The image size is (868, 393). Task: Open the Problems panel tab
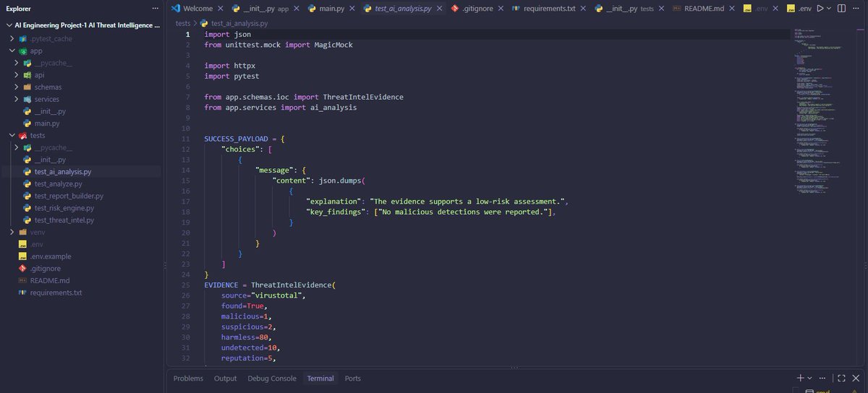(188, 379)
